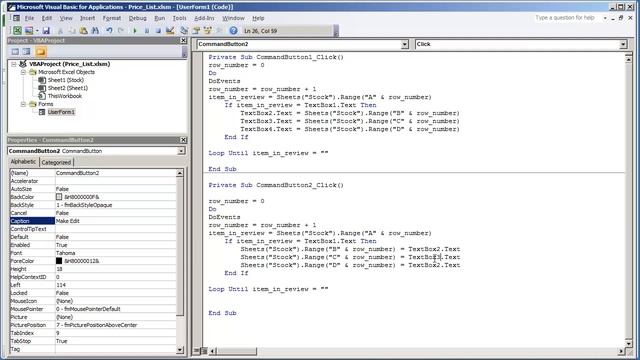The height and width of the screenshot is (360, 640).
Task: Switch to Microsoft Excel view icon
Action: pyautogui.click(x=17, y=31)
